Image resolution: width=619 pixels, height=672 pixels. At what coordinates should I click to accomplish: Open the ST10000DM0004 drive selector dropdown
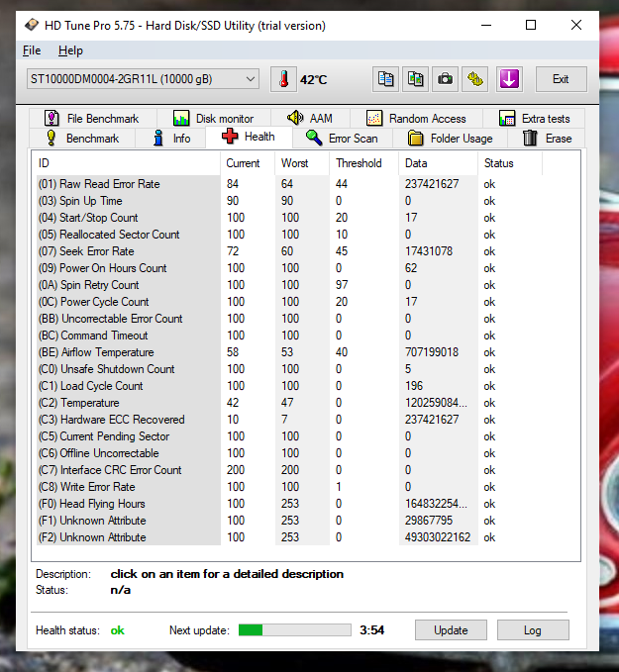143,79
